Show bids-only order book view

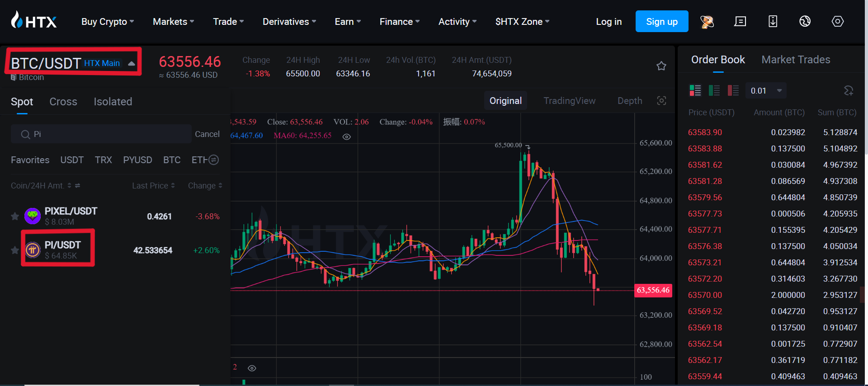pos(714,90)
